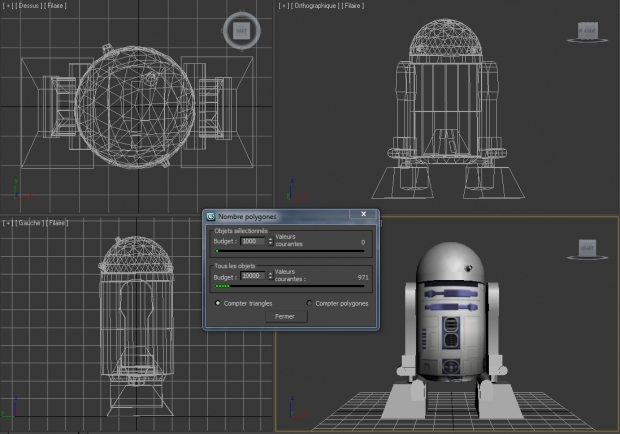Click the Objets sélectionnés Budget field (1000)
Image resolution: width=620 pixels, height=434 pixels.
click(253, 241)
